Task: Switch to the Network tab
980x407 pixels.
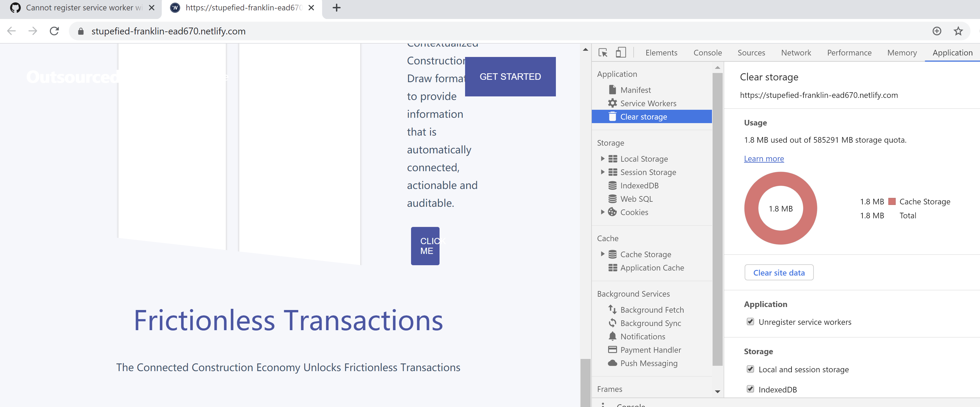Action: point(796,53)
